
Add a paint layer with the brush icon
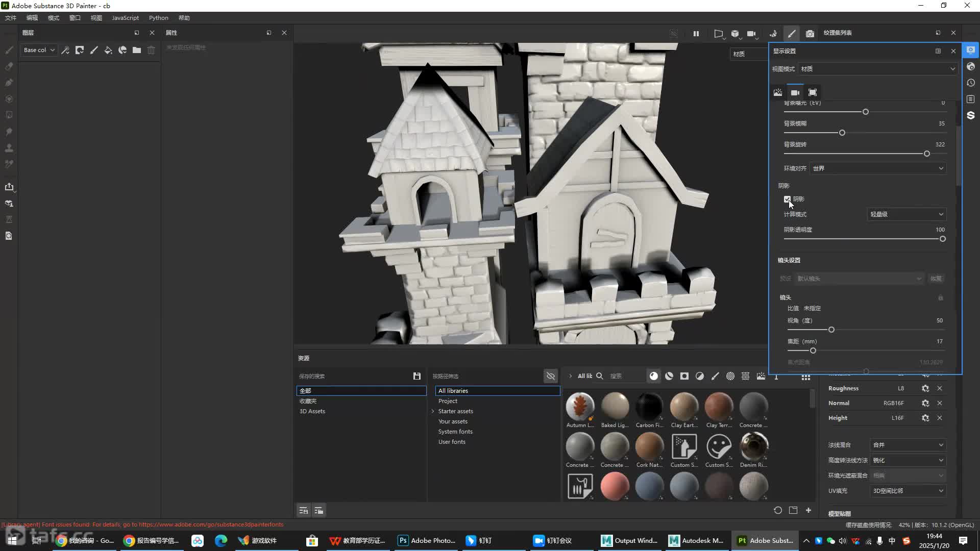tap(94, 50)
